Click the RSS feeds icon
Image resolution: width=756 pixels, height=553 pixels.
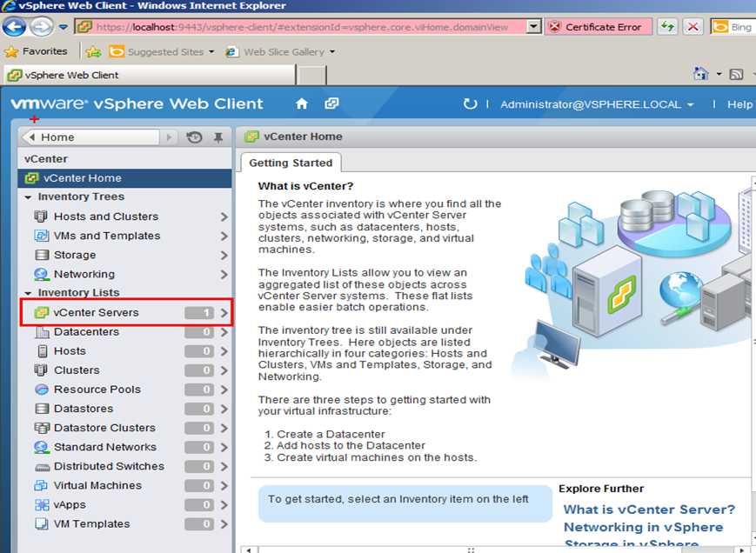tap(736, 74)
